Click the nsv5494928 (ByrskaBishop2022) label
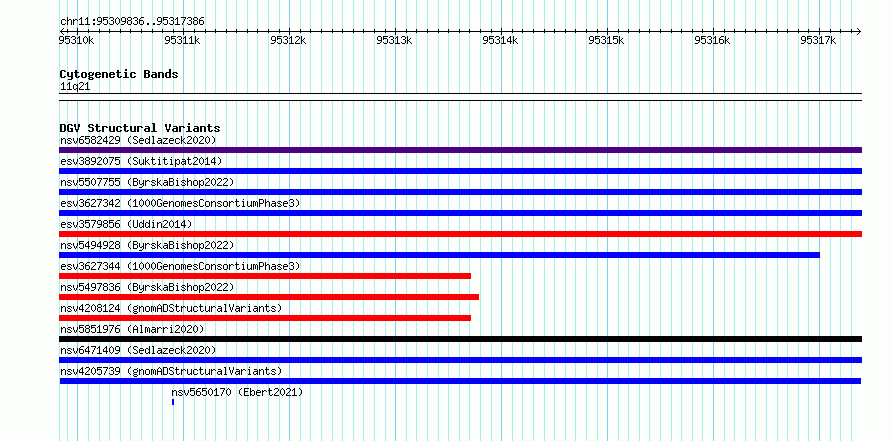Viewport: 890px width, 441px height. pyautogui.click(x=147, y=245)
